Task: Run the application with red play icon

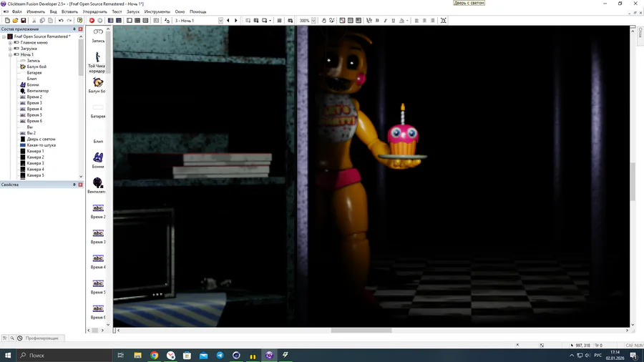Action: 92,21
